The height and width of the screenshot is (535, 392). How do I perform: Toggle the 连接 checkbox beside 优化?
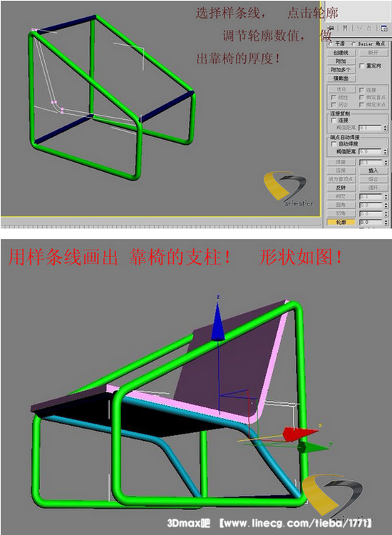click(x=361, y=90)
